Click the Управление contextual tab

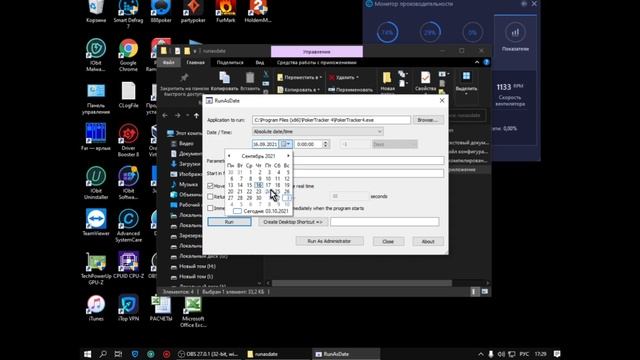[x=317, y=52]
